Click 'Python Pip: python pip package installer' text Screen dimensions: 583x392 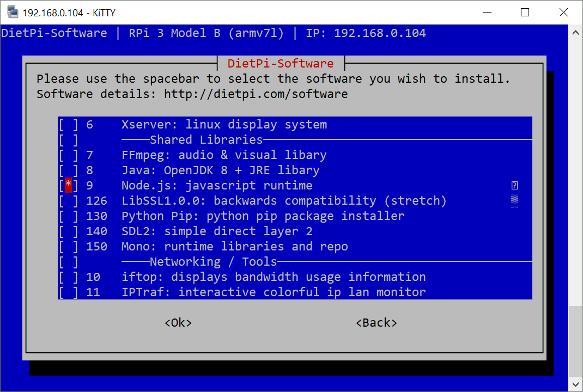click(263, 216)
